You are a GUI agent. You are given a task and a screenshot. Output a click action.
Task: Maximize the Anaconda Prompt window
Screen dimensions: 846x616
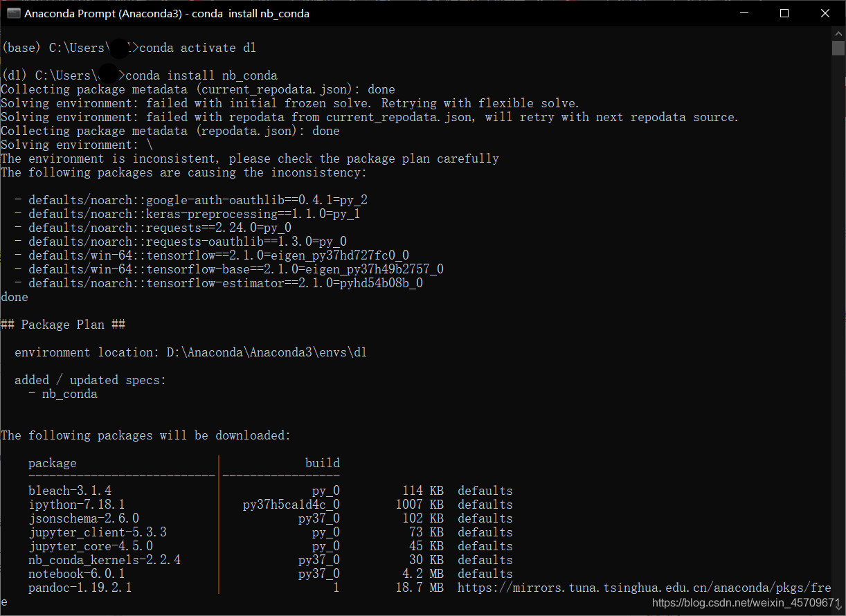(784, 13)
